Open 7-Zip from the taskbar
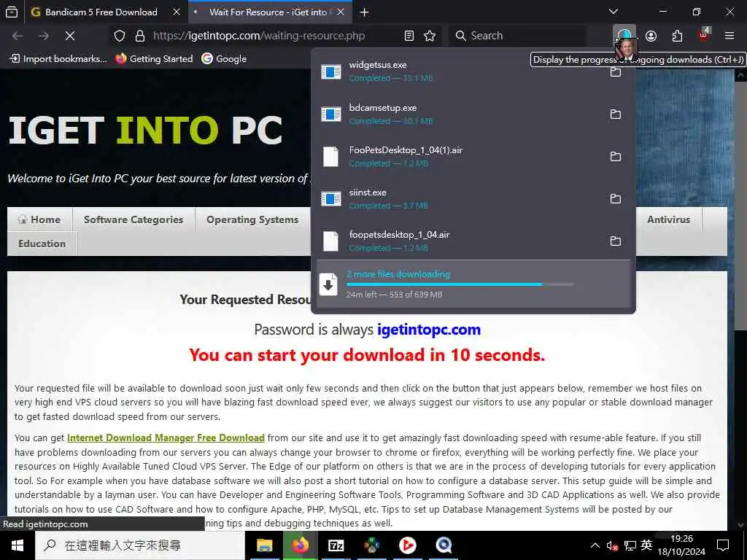 coord(336,545)
